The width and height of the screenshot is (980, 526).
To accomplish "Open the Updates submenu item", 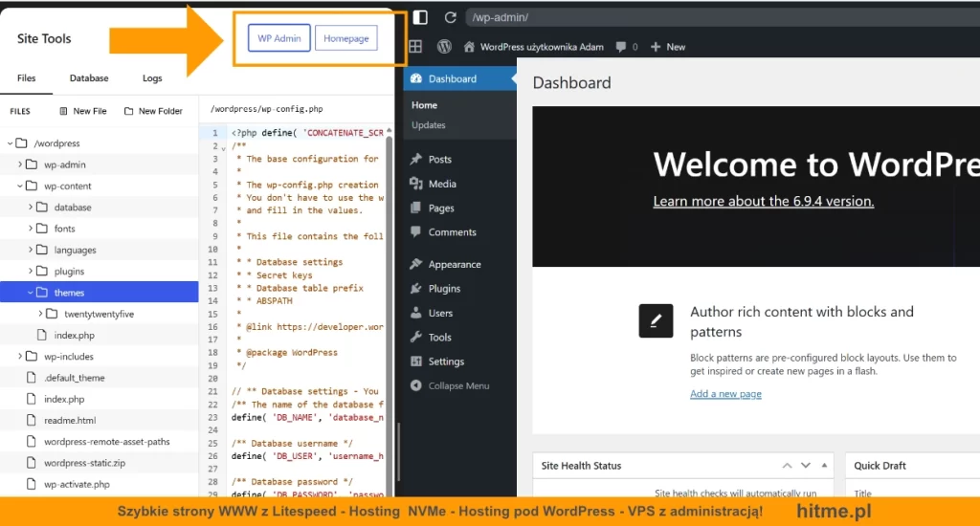I will click(428, 125).
